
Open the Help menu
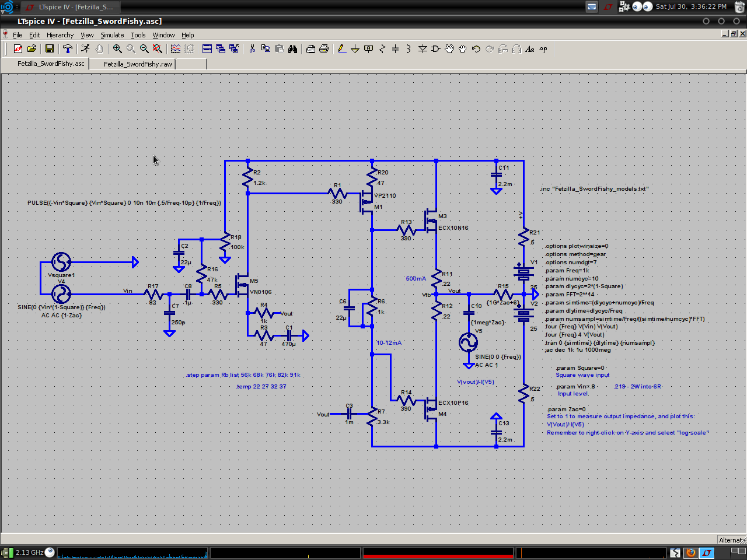188,35
